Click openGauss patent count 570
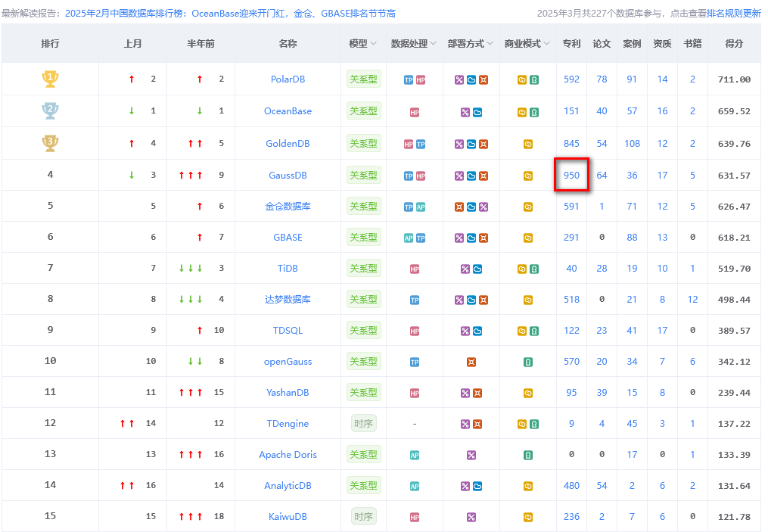 (571, 361)
